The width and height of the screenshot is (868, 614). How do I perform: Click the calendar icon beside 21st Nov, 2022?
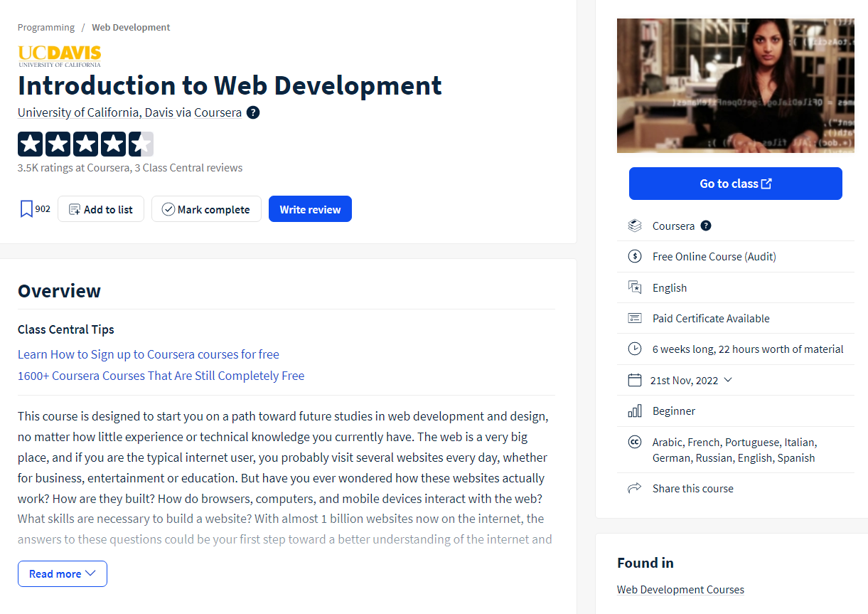point(635,380)
